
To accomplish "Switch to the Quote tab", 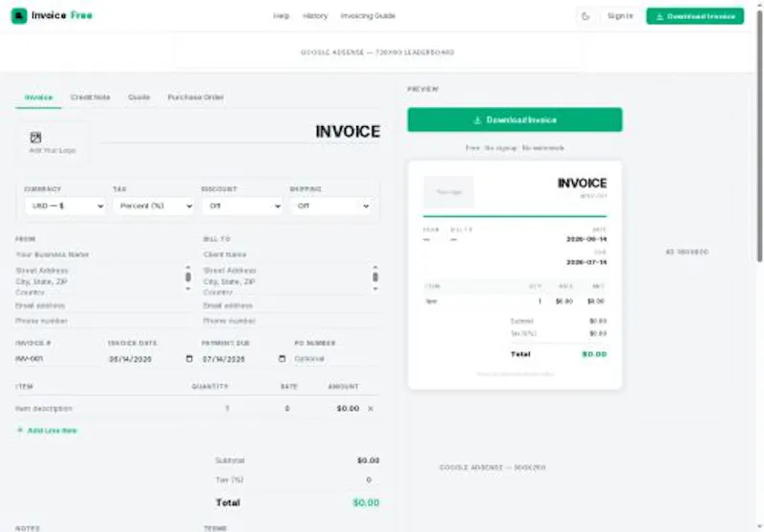I will pyautogui.click(x=138, y=97).
